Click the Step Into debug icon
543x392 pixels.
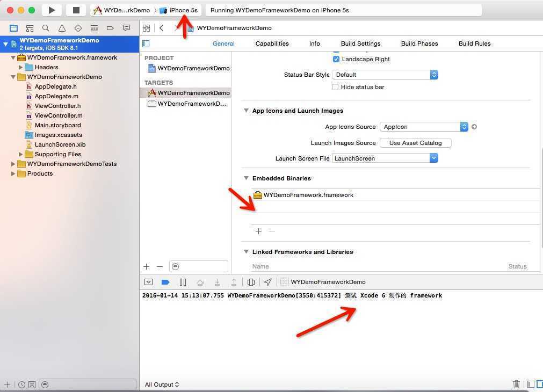point(217,282)
